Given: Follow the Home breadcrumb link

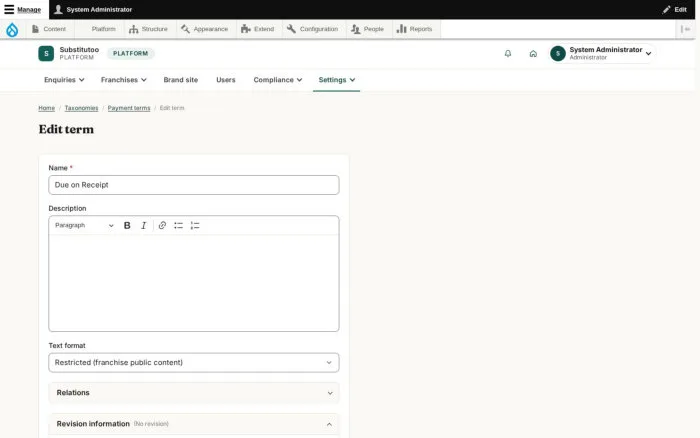Looking at the screenshot, I should (x=46, y=108).
